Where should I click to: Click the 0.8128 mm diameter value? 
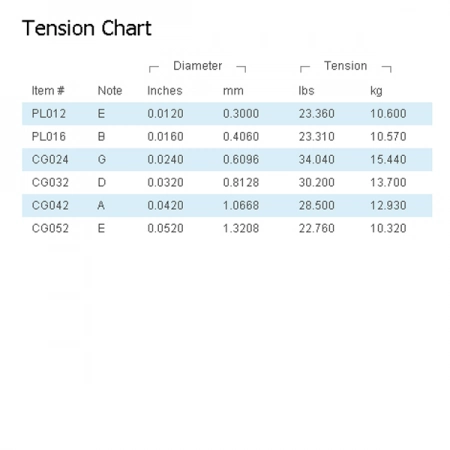pos(241,183)
